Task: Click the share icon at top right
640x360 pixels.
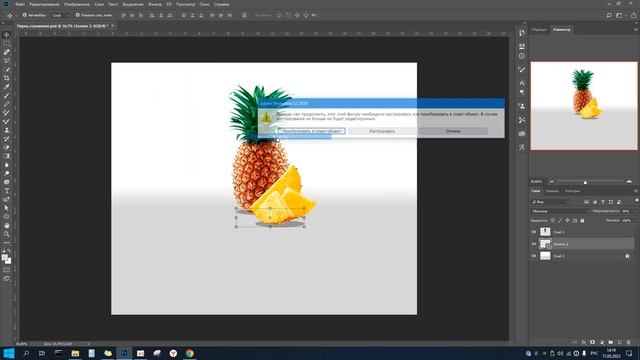Action: [634, 16]
